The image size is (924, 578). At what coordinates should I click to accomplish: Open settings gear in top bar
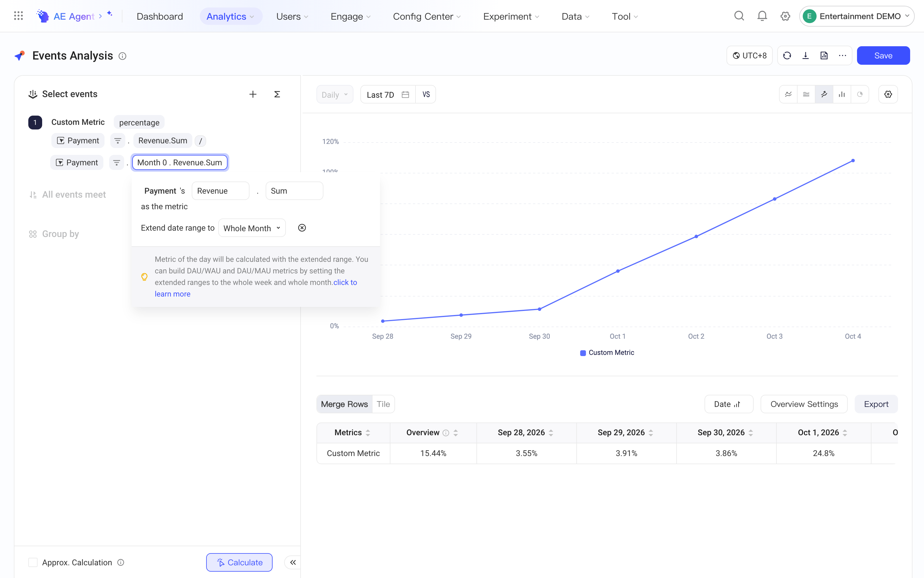[x=785, y=16]
